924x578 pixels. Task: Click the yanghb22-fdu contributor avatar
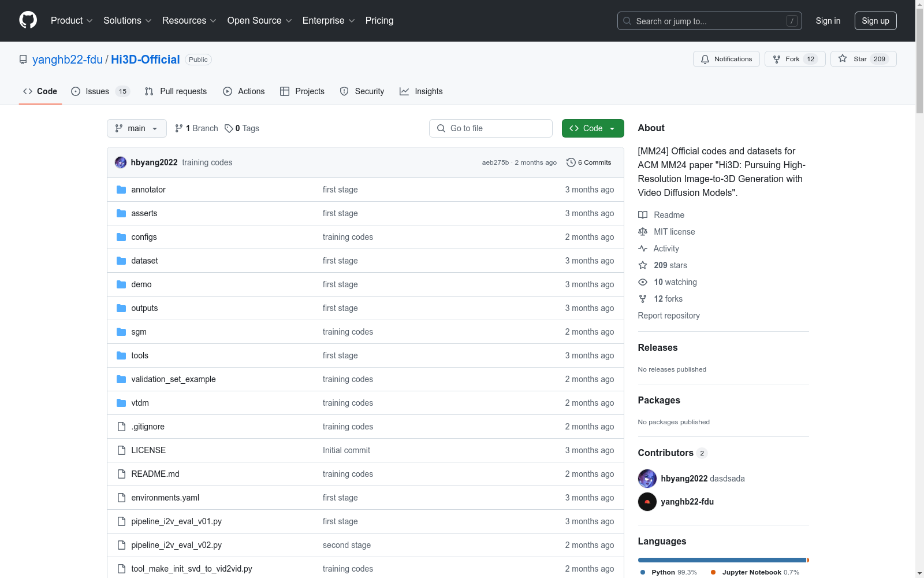click(647, 502)
